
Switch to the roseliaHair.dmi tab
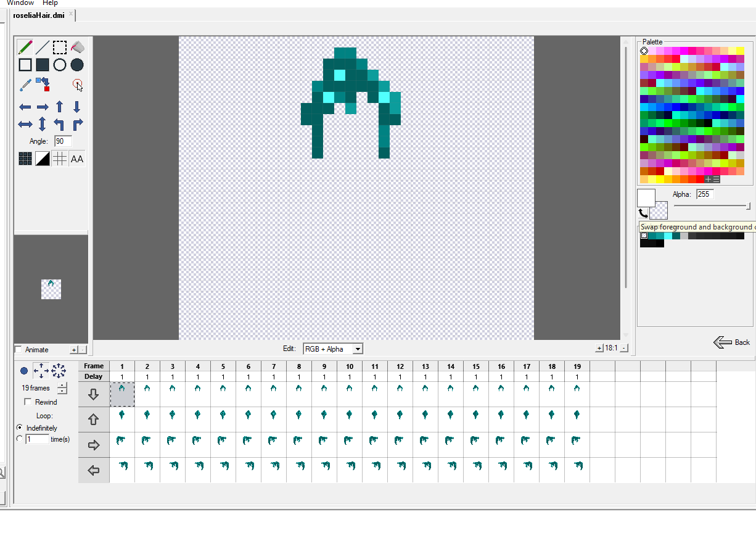pos(39,15)
